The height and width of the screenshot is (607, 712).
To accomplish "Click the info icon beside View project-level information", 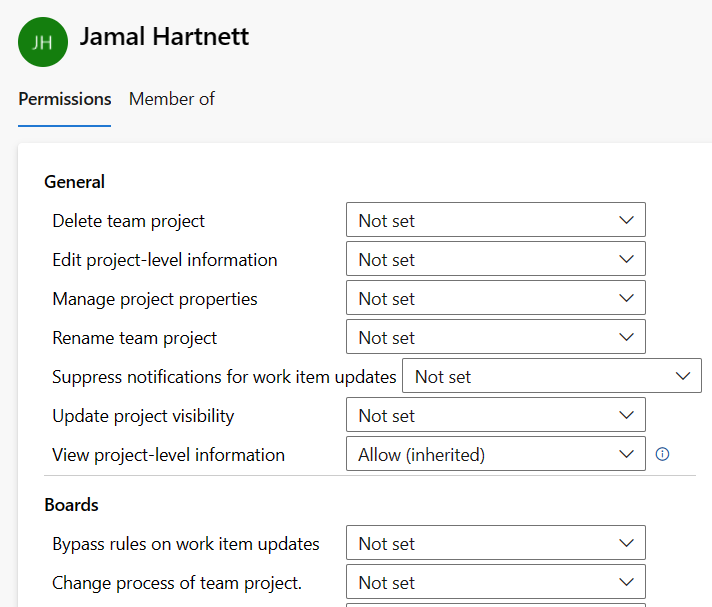I will 662,454.
